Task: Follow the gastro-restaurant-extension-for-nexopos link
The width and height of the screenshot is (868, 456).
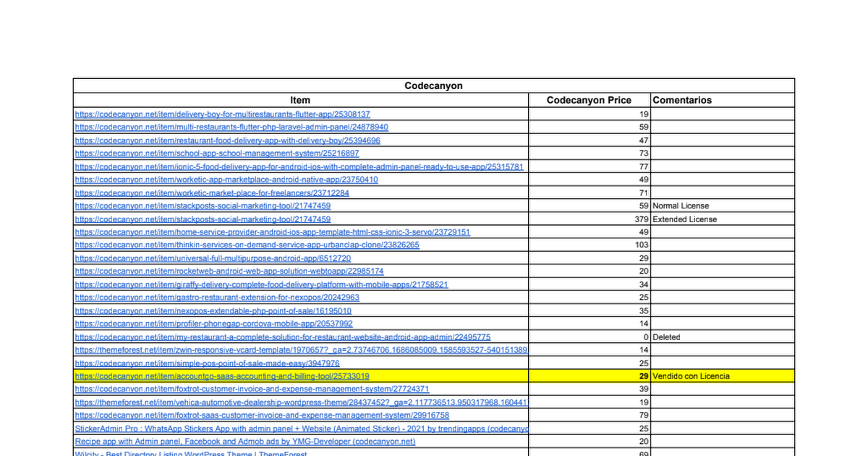Action: [218, 297]
